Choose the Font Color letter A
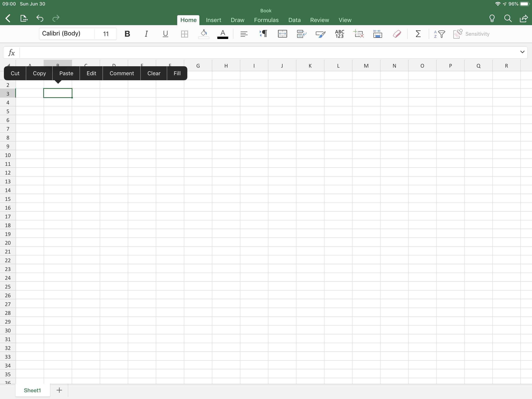Viewport: 532px width, 399px height. coord(223,34)
